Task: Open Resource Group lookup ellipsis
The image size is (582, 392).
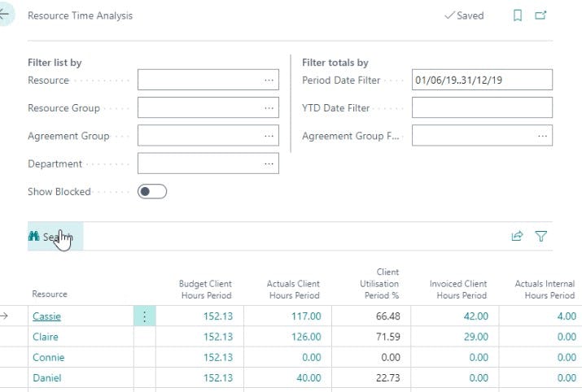Action: [x=269, y=108]
